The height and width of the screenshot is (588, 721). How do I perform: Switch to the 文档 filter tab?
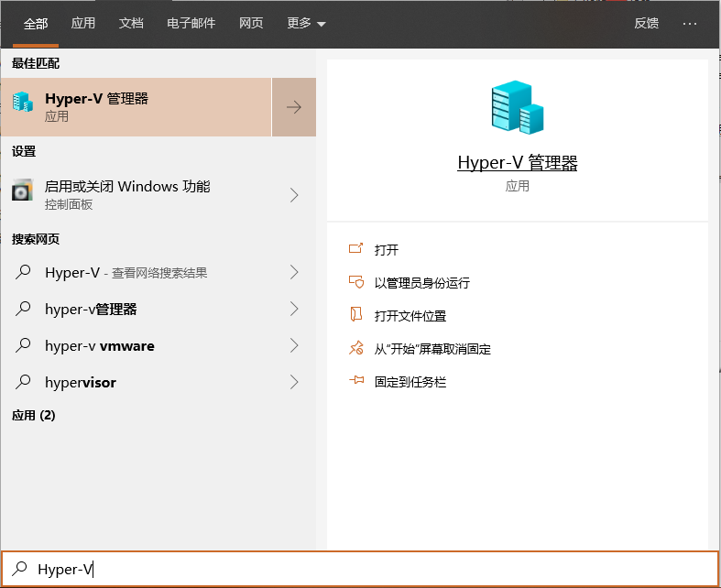[131, 23]
